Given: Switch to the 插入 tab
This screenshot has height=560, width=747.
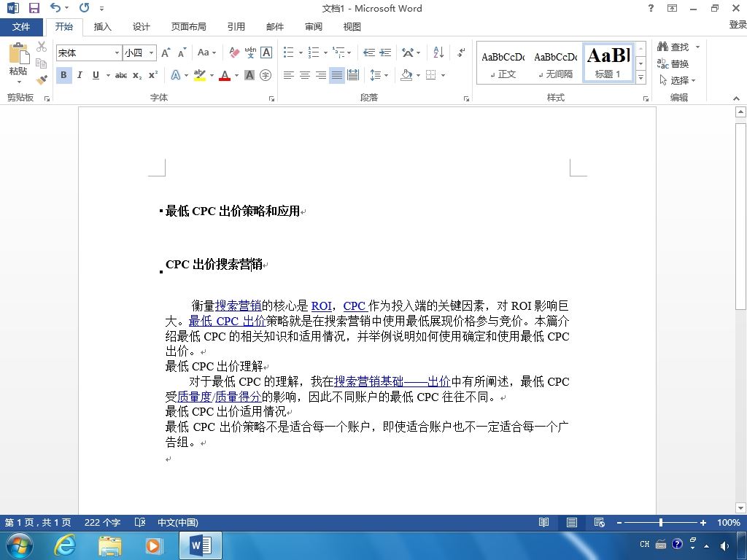Looking at the screenshot, I should pyautogui.click(x=102, y=27).
